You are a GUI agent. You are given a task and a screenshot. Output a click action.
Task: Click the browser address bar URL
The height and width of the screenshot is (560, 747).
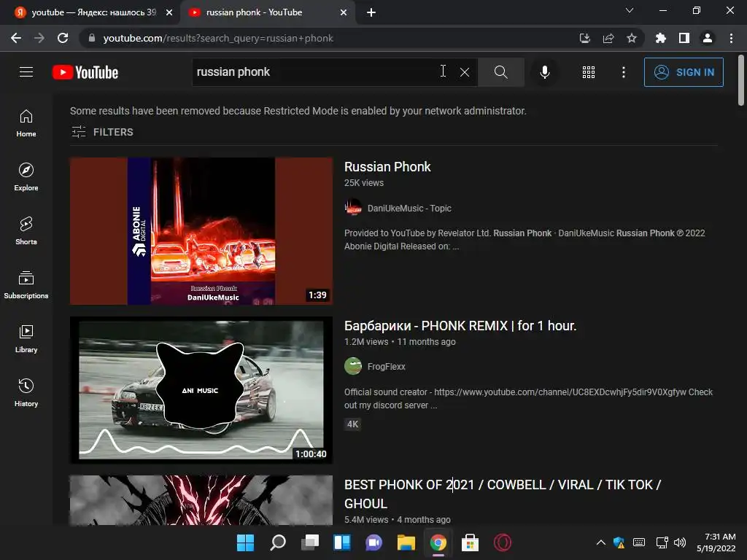point(217,38)
